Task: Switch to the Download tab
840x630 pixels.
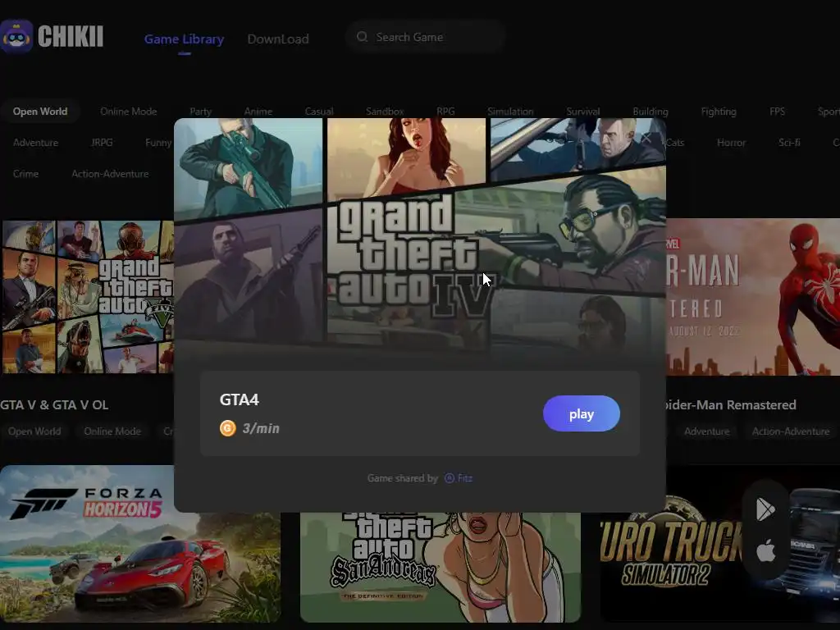Action: (278, 39)
